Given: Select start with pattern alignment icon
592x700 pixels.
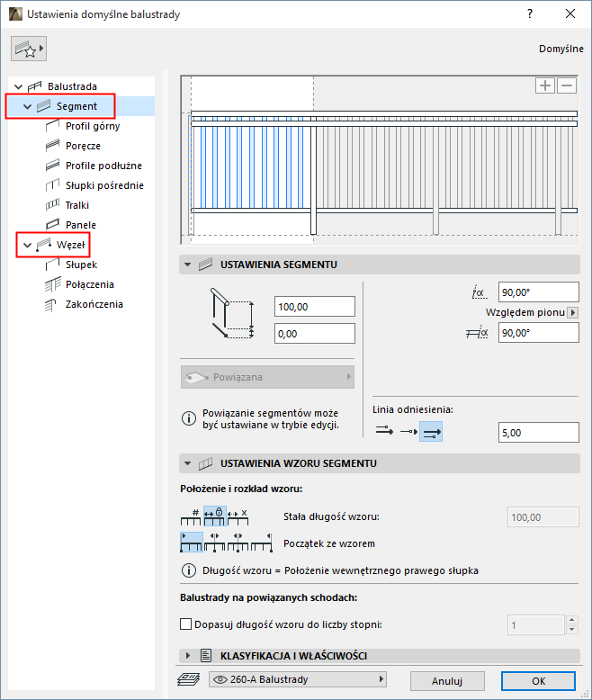Looking at the screenshot, I should click(192, 542).
